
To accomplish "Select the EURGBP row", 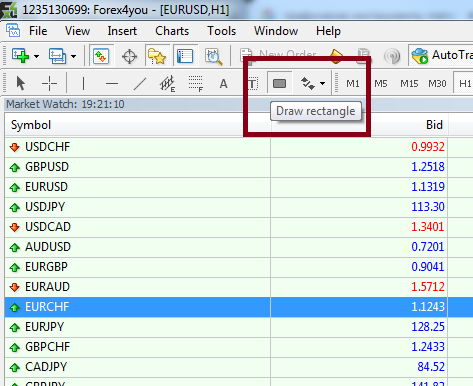I will pyautogui.click(x=239, y=267).
